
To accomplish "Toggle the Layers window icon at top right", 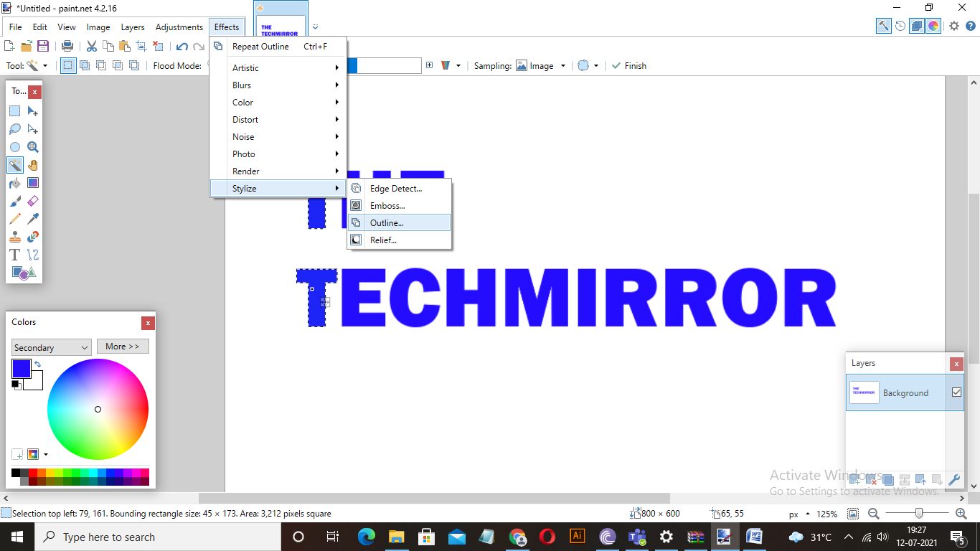I will point(917,26).
